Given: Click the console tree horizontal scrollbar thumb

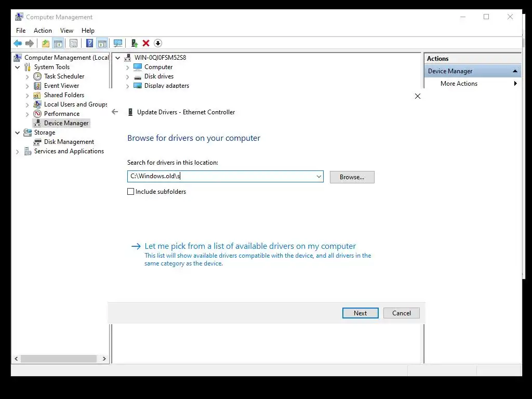Looking at the screenshot, I should pyautogui.click(x=59, y=358).
